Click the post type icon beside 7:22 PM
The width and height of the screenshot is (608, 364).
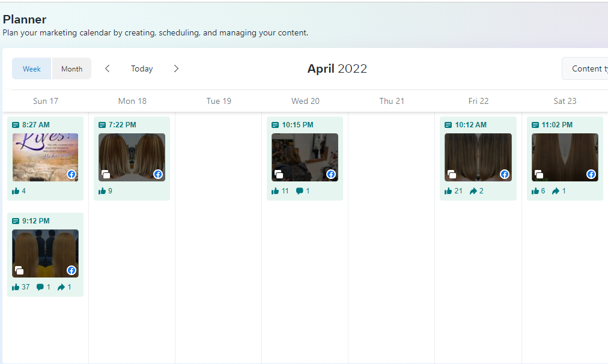click(102, 125)
